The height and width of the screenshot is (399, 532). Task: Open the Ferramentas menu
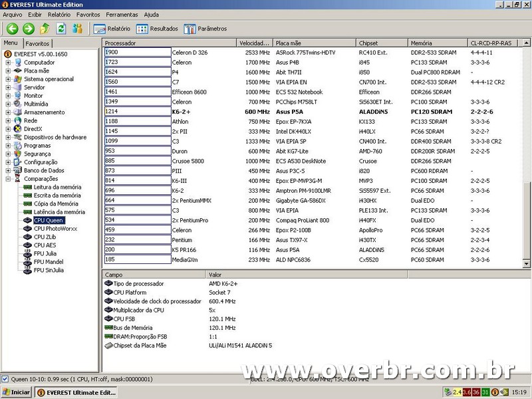(x=122, y=14)
